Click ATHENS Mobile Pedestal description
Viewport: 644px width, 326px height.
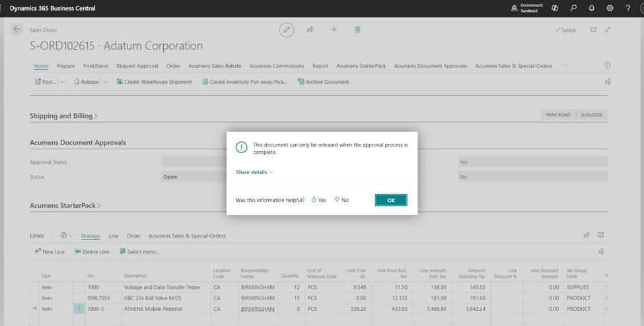[x=153, y=309]
